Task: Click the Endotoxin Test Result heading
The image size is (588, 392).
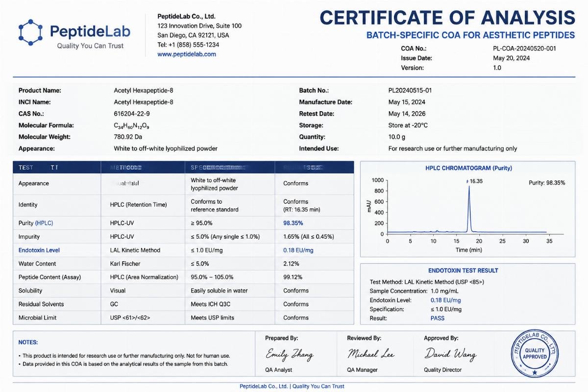Action: [463, 270]
